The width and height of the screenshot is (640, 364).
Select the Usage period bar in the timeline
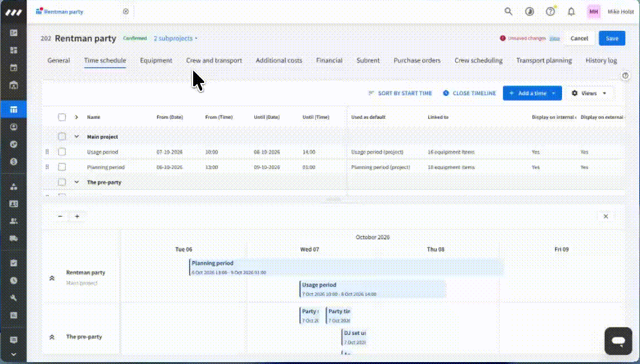(373, 289)
